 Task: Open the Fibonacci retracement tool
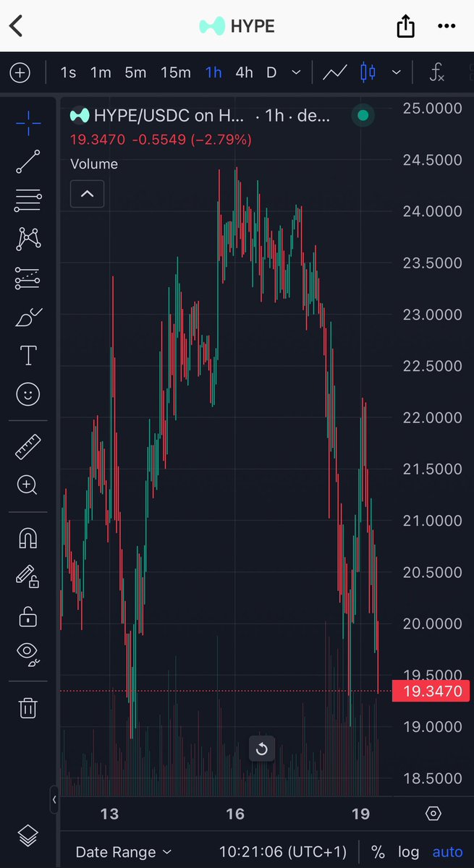pos(28,200)
